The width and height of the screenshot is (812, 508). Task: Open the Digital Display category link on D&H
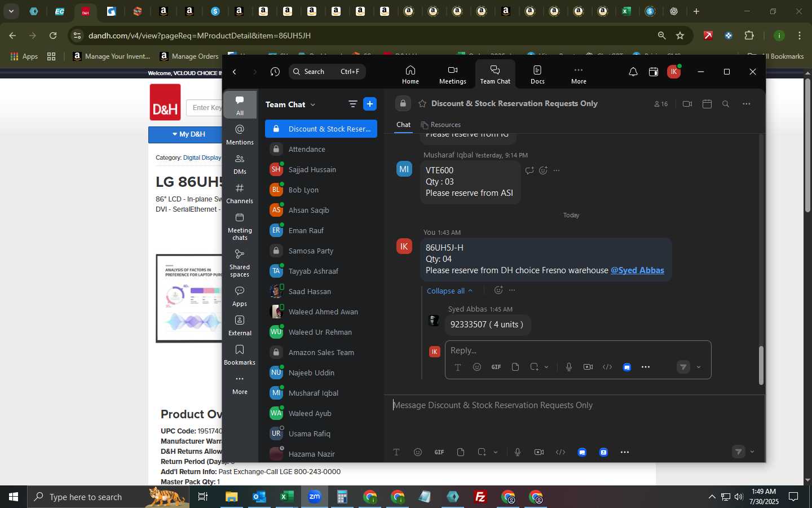[x=202, y=157]
